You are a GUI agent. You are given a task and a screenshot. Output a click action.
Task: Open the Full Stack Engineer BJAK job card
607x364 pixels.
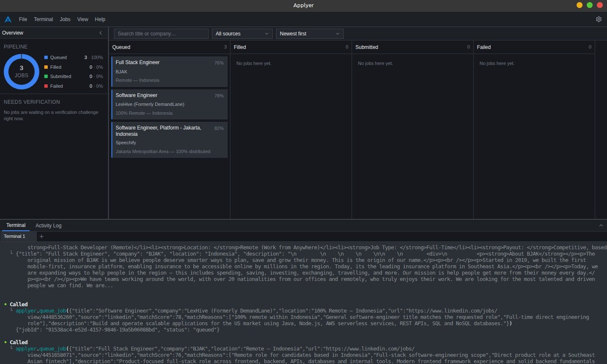169,71
